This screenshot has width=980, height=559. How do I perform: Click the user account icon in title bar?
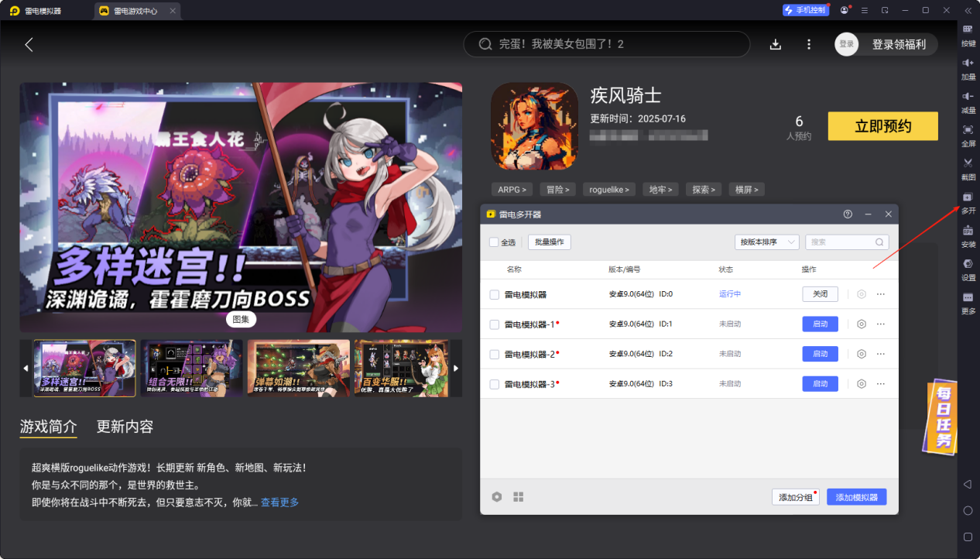coord(844,10)
